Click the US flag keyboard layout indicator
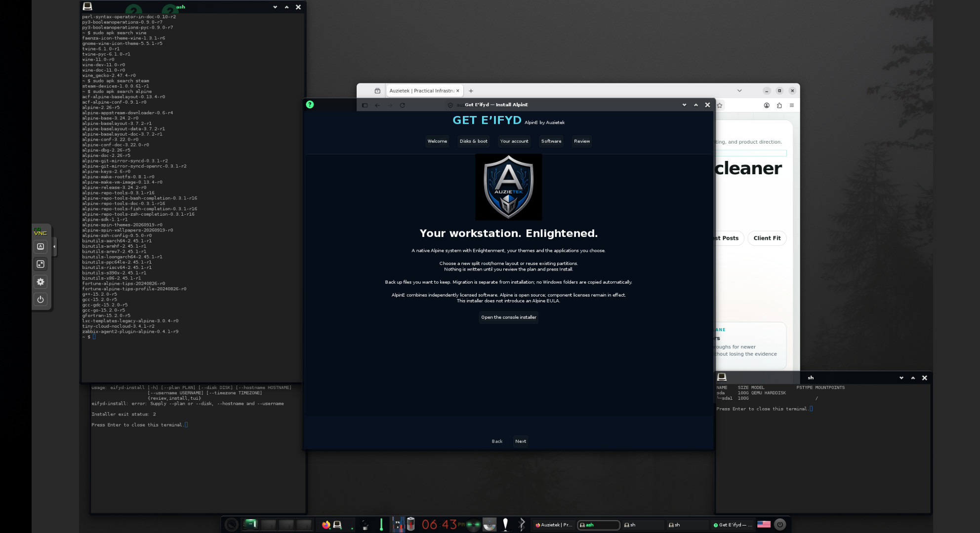 pos(764,525)
